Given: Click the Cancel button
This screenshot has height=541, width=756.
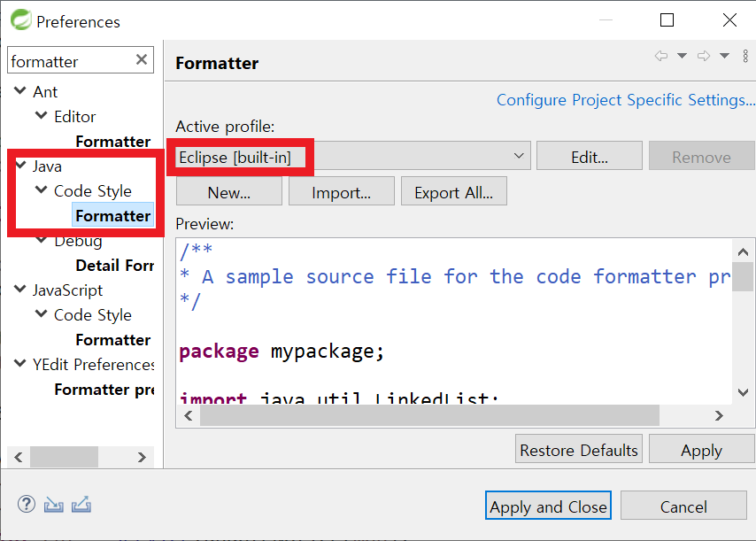Looking at the screenshot, I should tap(683, 506).
